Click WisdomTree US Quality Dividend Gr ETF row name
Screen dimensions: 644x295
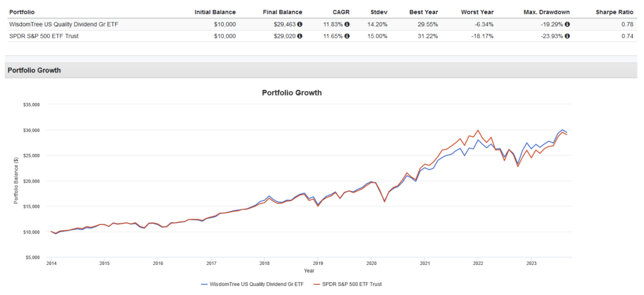point(63,24)
